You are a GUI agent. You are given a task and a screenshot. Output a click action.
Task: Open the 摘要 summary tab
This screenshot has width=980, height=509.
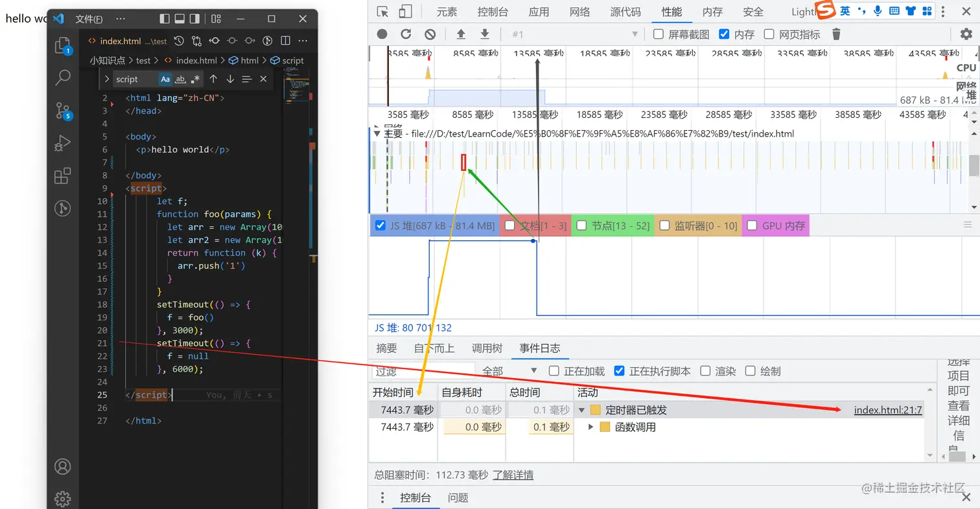(386, 348)
